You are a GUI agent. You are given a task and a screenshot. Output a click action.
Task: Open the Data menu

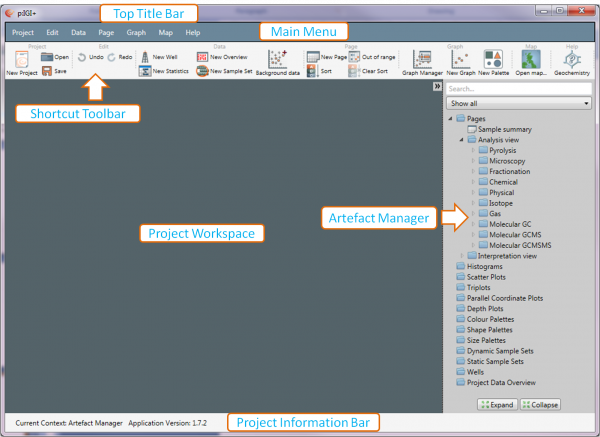point(78,32)
